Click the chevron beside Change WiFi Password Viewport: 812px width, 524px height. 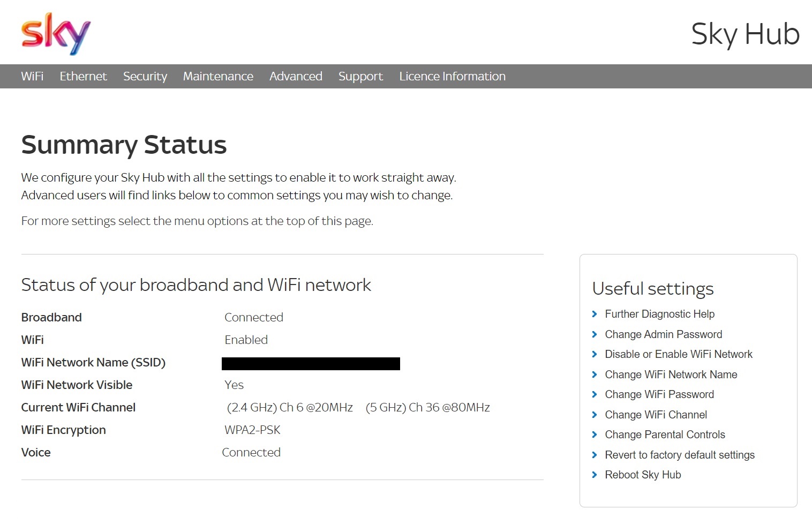click(596, 395)
